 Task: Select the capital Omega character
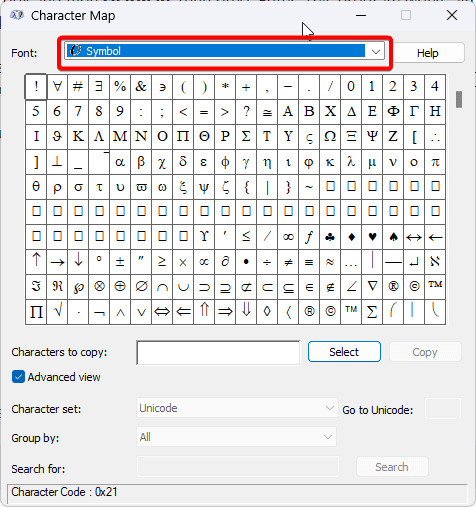point(330,137)
